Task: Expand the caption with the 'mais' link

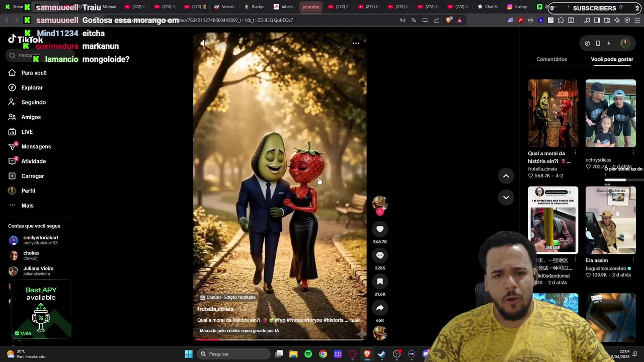Action: [355, 320]
